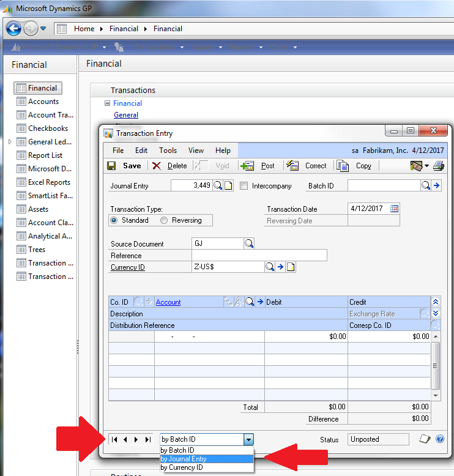The height and width of the screenshot is (476, 454).
Task: Choose 'by Journal Entry' from dropdown list
Action: click(184, 459)
